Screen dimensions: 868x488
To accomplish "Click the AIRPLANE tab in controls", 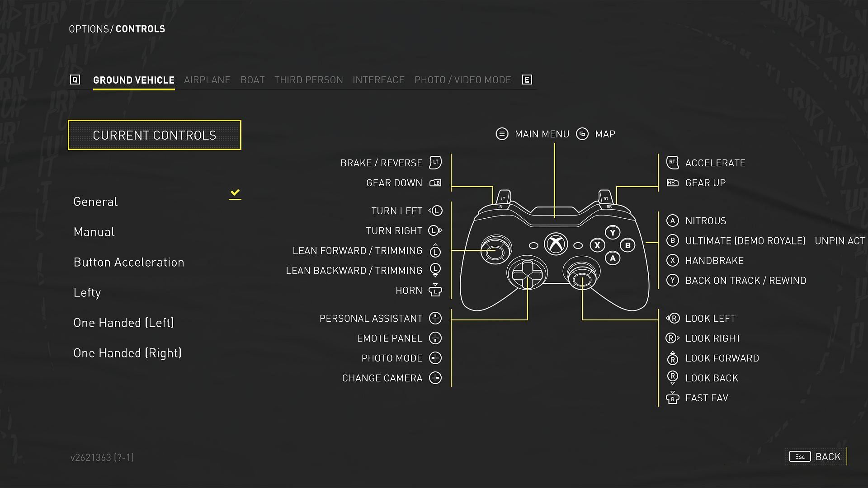I will click(x=208, y=79).
